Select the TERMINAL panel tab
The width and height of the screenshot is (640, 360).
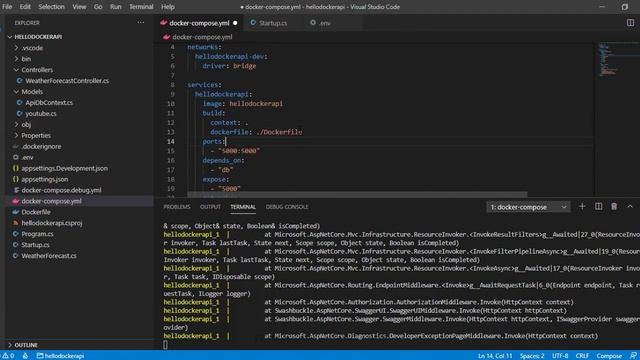243,207
